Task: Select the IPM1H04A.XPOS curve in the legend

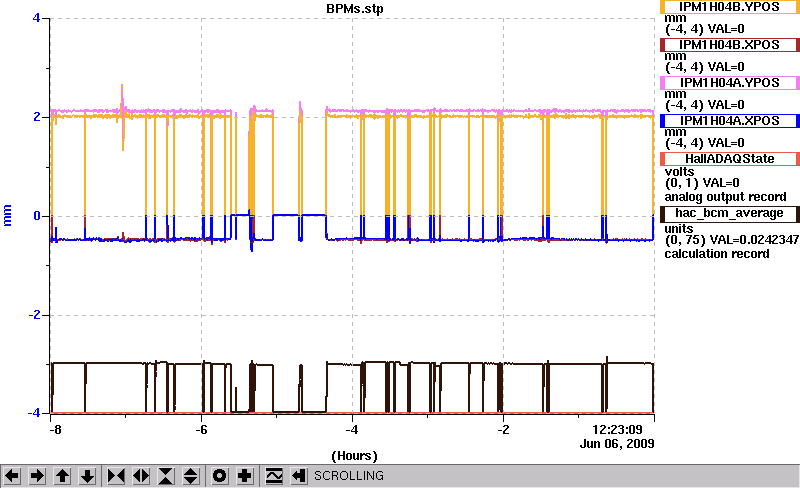Action: pos(730,121)
